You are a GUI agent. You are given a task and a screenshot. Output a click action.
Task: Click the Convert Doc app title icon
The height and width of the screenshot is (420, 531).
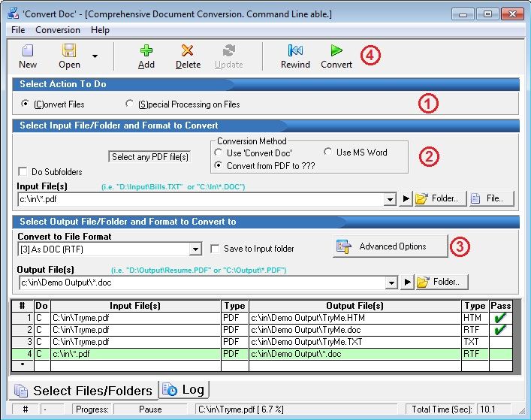pos(14,14)
